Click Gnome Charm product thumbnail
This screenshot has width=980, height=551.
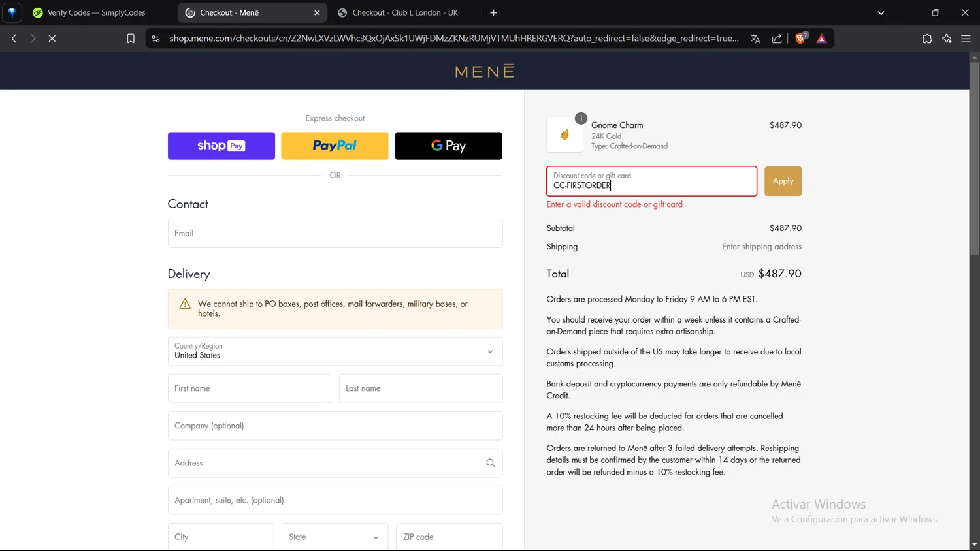(x=564, y=134)
